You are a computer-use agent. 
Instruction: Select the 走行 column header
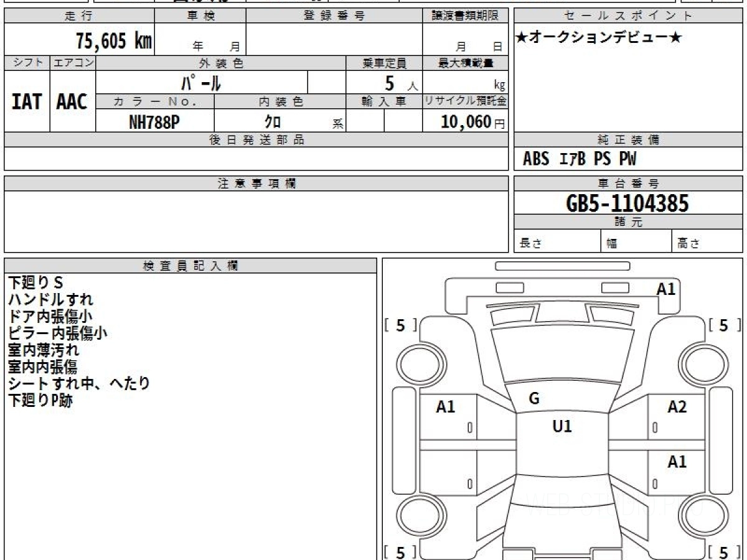coord(79,16)
